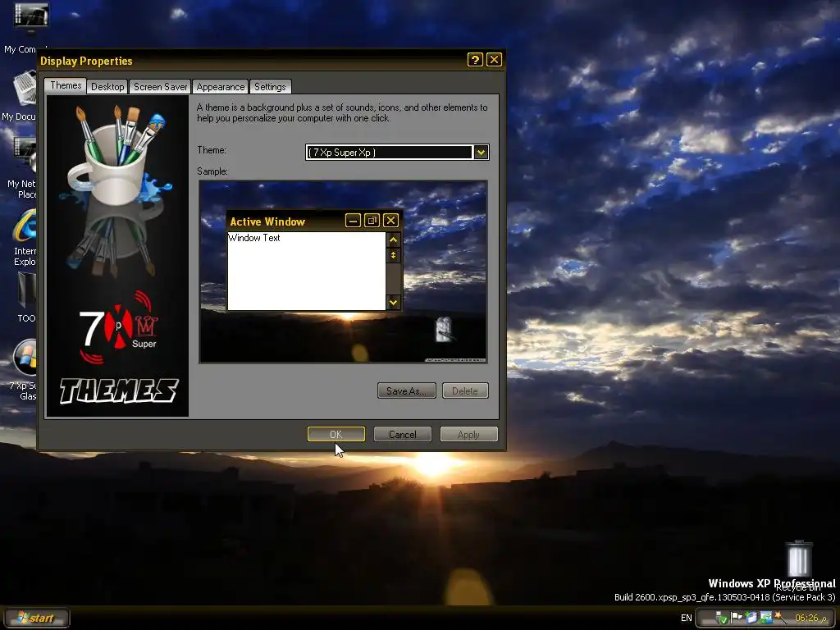Confirm with the OK button
The height and width of the screenshot is (630, 840).
point(336,434)
